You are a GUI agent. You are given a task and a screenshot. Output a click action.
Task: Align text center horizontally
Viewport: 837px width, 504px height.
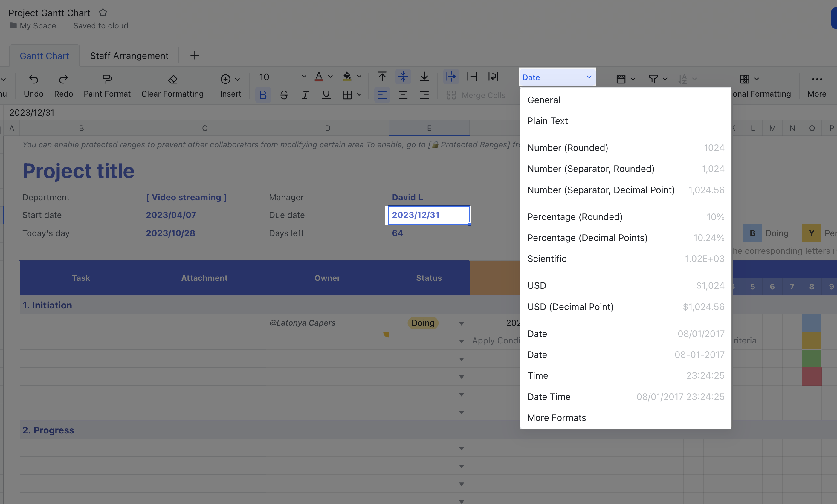(x=403, y=95)
